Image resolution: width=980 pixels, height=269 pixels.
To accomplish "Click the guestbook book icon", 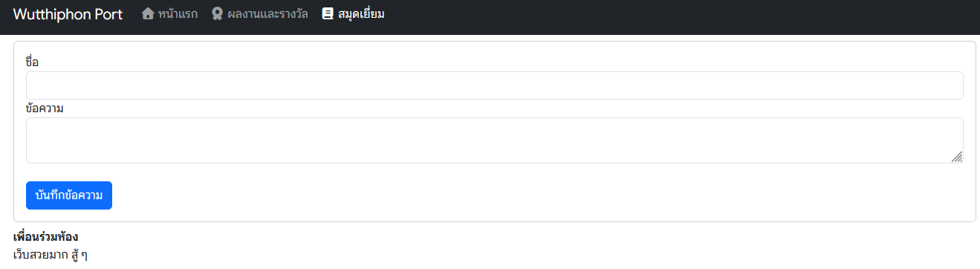I will [x=328, y=13].
